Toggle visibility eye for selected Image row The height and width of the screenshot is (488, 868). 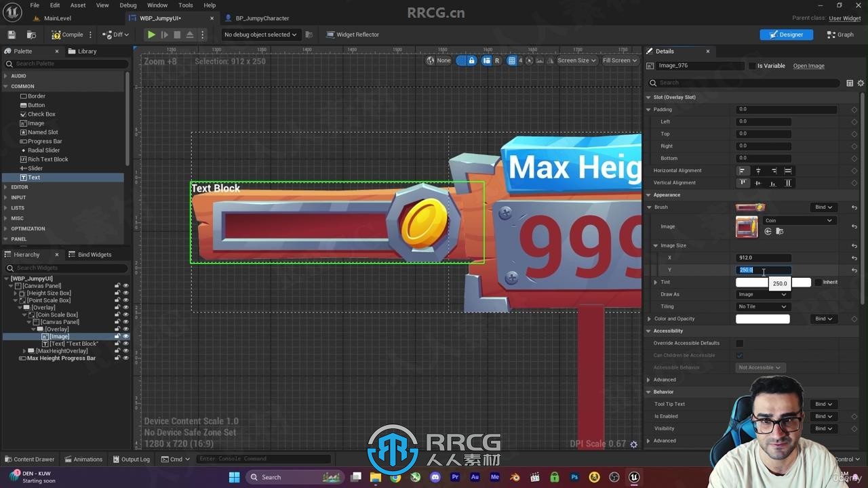coord(125,336)
